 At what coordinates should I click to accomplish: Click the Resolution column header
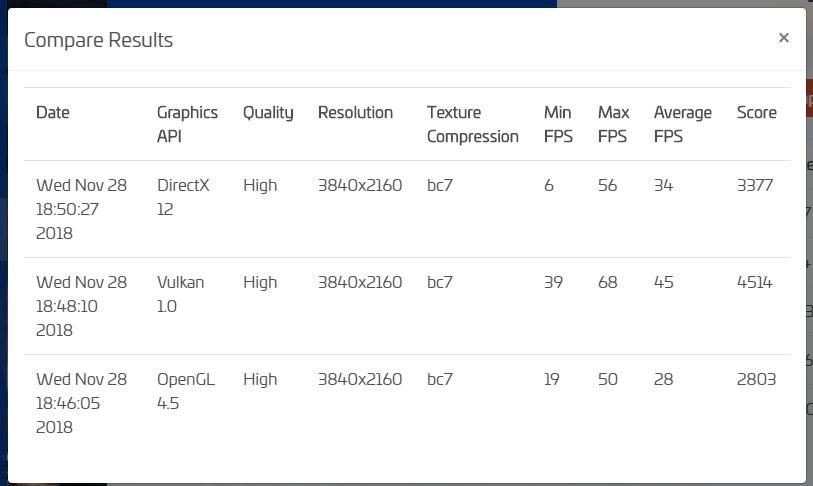click(355, 113)
